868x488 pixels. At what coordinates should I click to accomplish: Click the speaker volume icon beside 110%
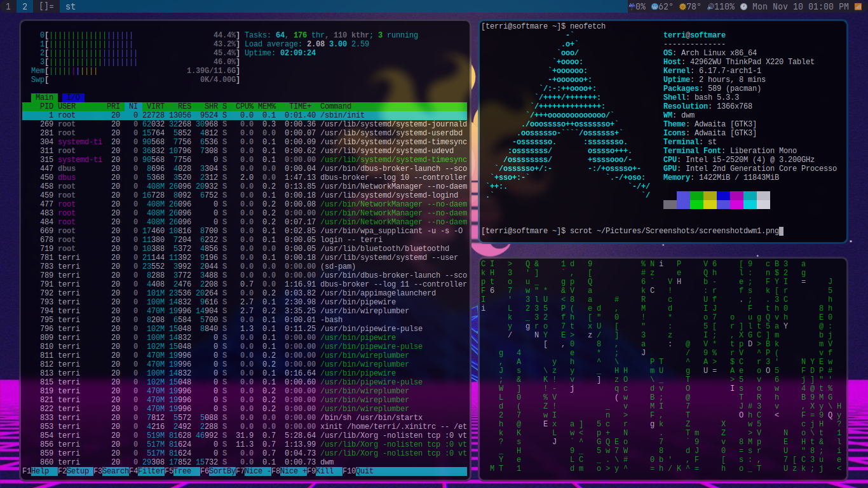tap(710, 6)
